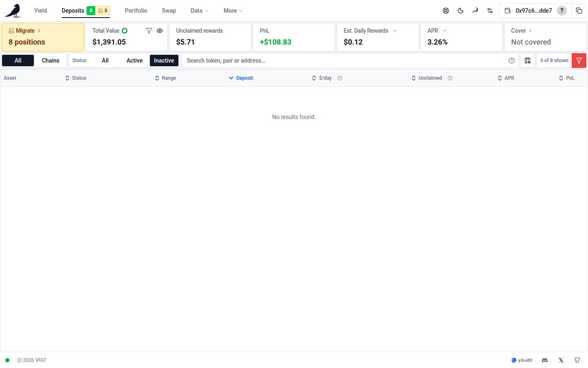Click the yellow migrate 8 badge
This screenshot has width=588, height=368.
[103, 11]
